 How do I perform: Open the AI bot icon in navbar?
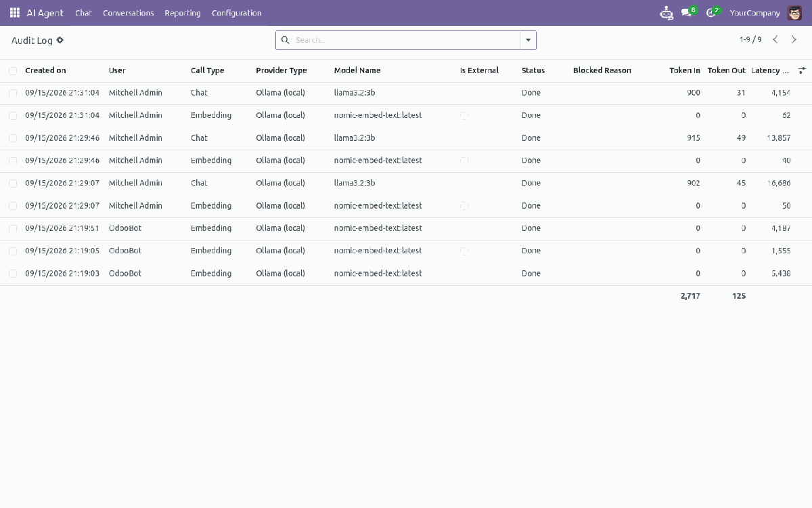coord(667,13)
